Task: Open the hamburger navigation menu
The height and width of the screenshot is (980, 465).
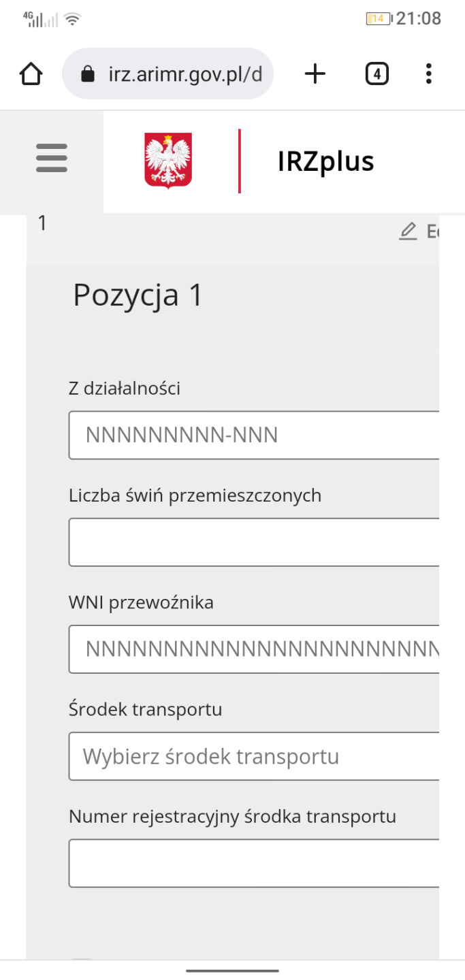Action: click(52, 159)
